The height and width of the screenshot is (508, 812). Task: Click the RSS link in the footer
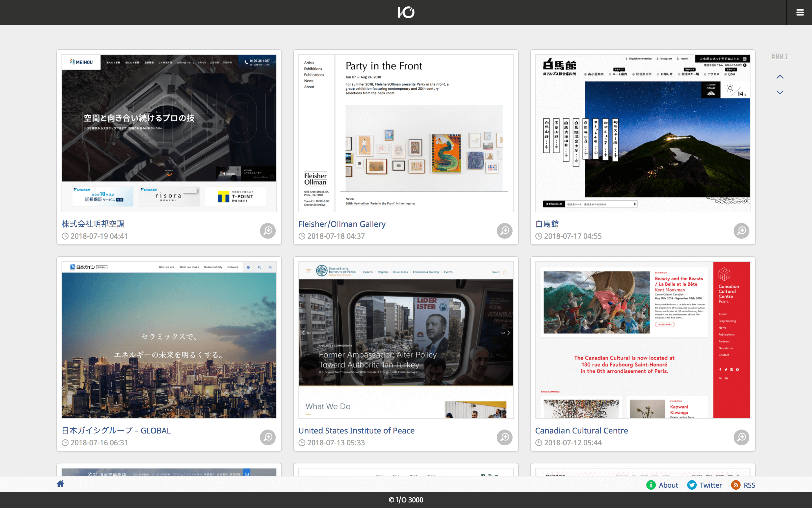tap(749, 485)
